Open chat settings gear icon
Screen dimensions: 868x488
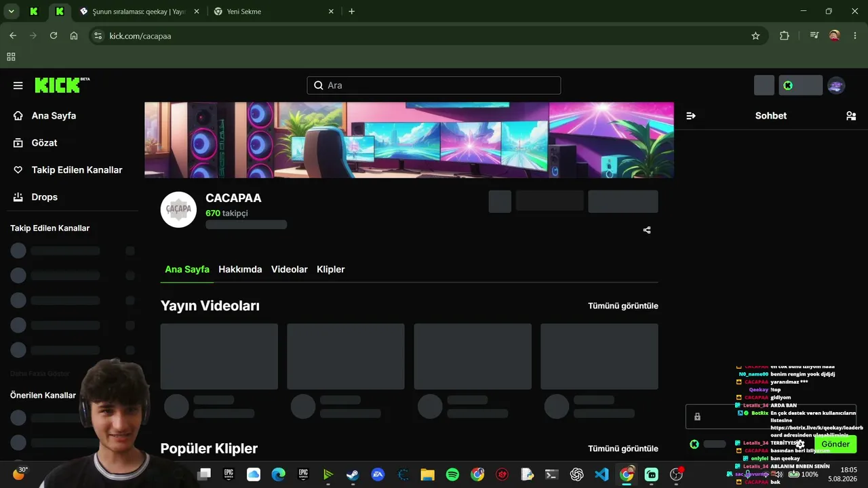click(800, 445)
